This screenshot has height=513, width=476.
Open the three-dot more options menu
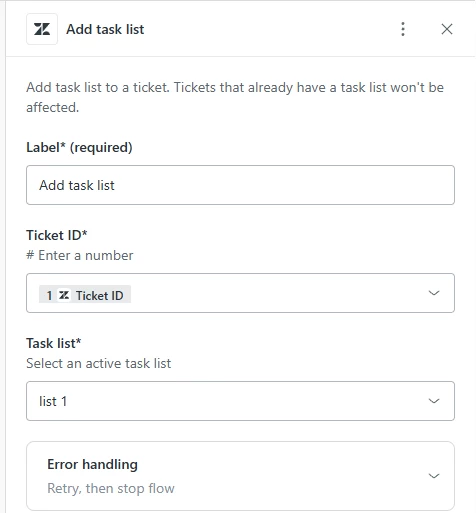[403, 29]
